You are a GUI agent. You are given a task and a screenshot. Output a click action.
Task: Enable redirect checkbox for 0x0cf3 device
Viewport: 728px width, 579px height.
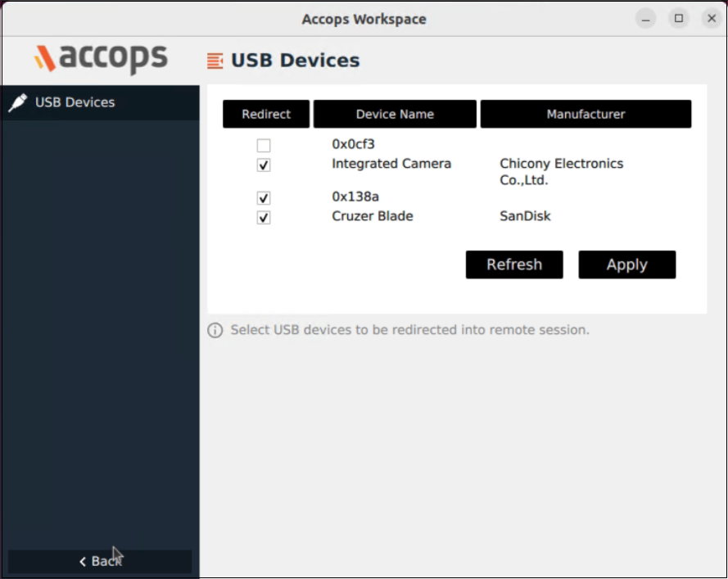click(x=263, y=146)
